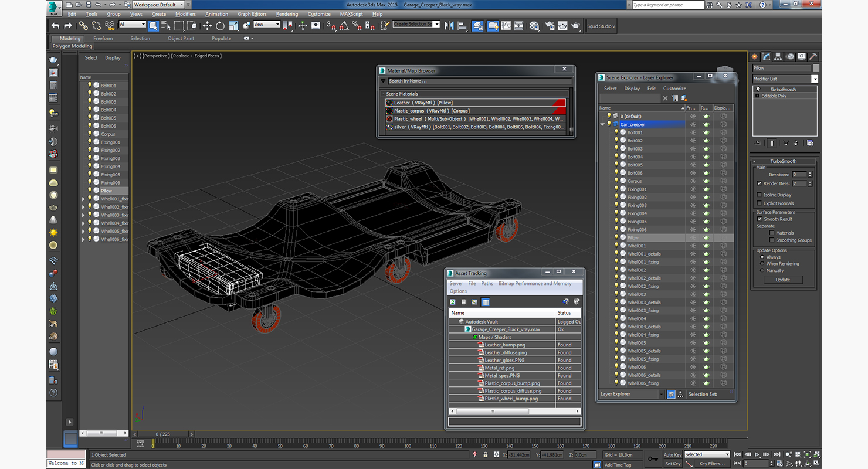This screenshot has height=469, width=868.
Task: Open the selection filter All dropdown
Action: (x=132, y=24)
